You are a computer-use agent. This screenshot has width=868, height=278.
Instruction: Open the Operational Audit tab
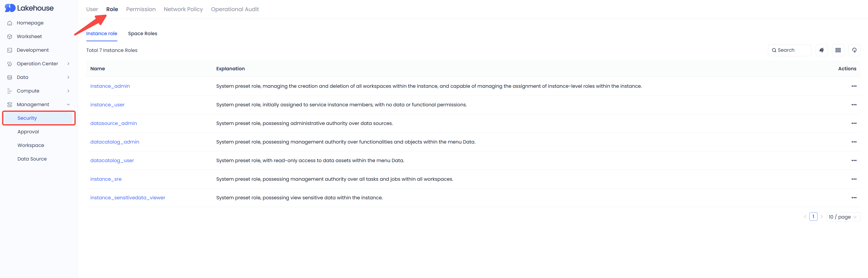tap(235, 9)
